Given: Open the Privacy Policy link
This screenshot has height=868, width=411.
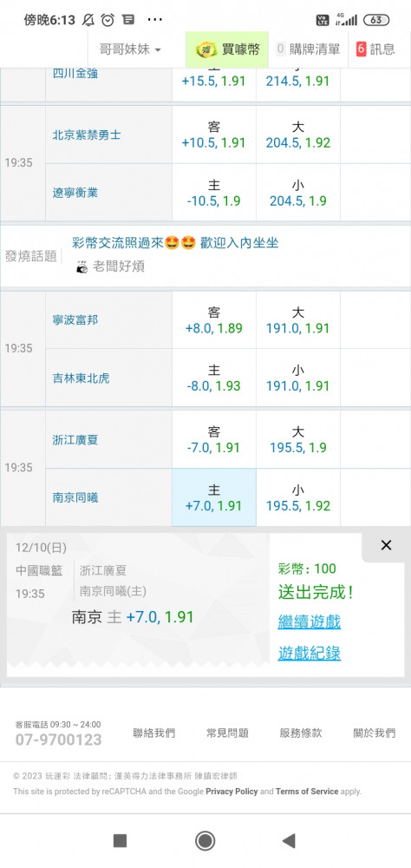Looking at the screenshot, I should click(x=232, y=792).
